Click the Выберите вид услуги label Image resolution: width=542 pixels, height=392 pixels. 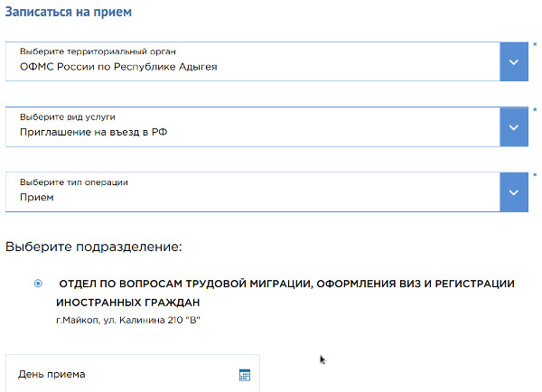pos(68,117)
